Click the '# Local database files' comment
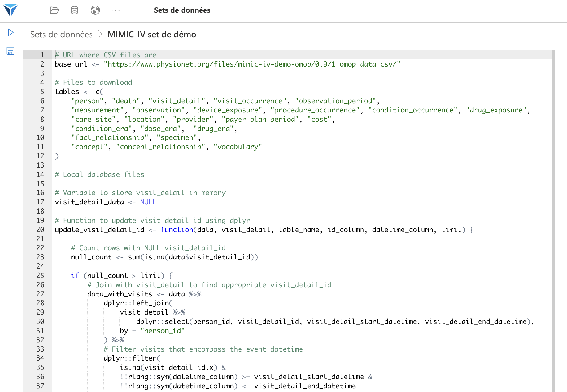The height and width of the screenshot is (392, 567). (100, 174)
